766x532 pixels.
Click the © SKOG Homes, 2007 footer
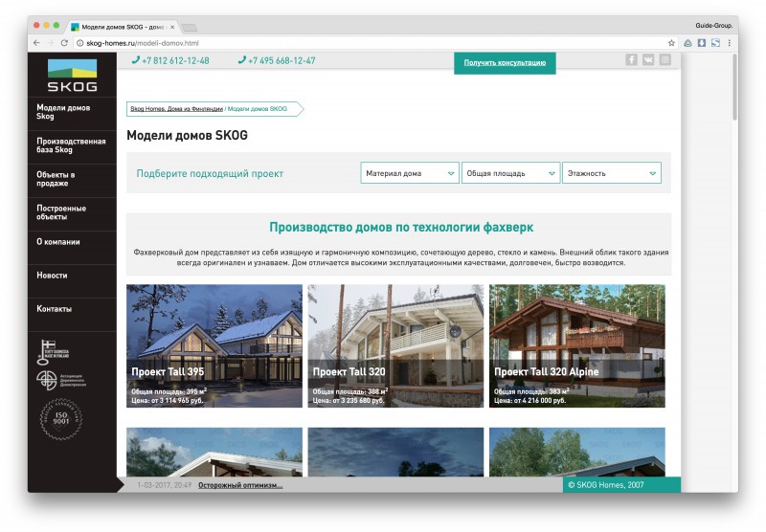(621, 485)
